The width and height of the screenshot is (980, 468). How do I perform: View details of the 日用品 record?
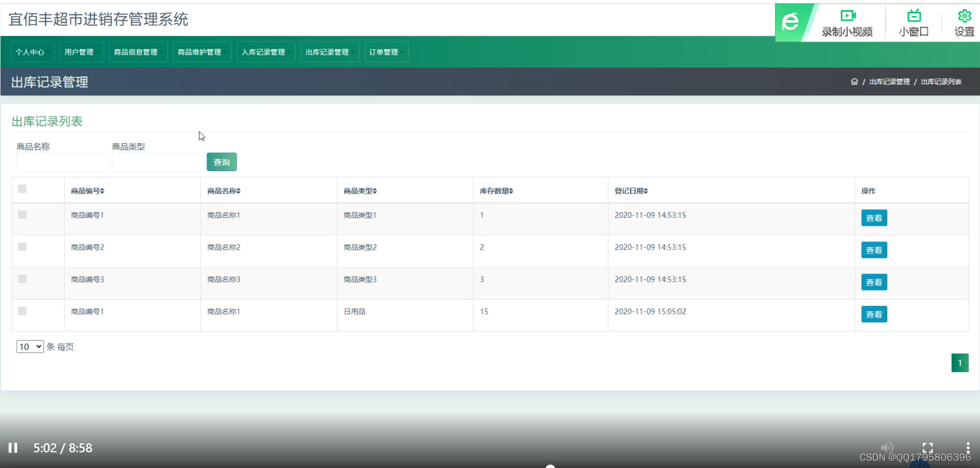pos(874,314)
